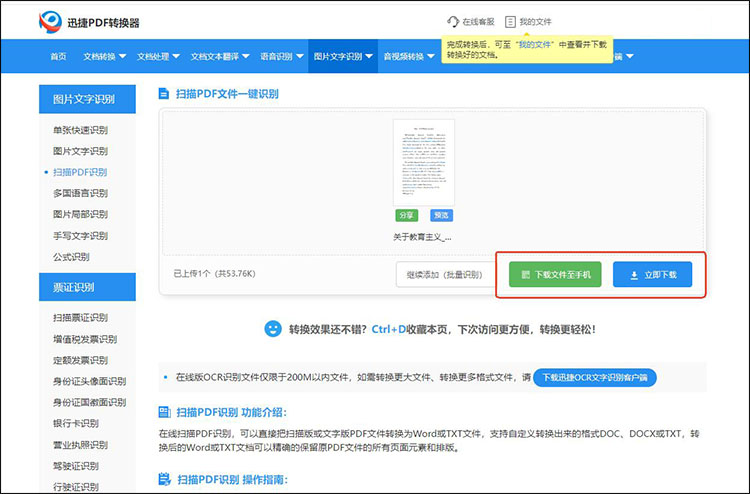Viewport: 750px width, 494px height.
Task: Click the 迅捷PDF转换器 logo icon
Action: (x=50, y=22)
